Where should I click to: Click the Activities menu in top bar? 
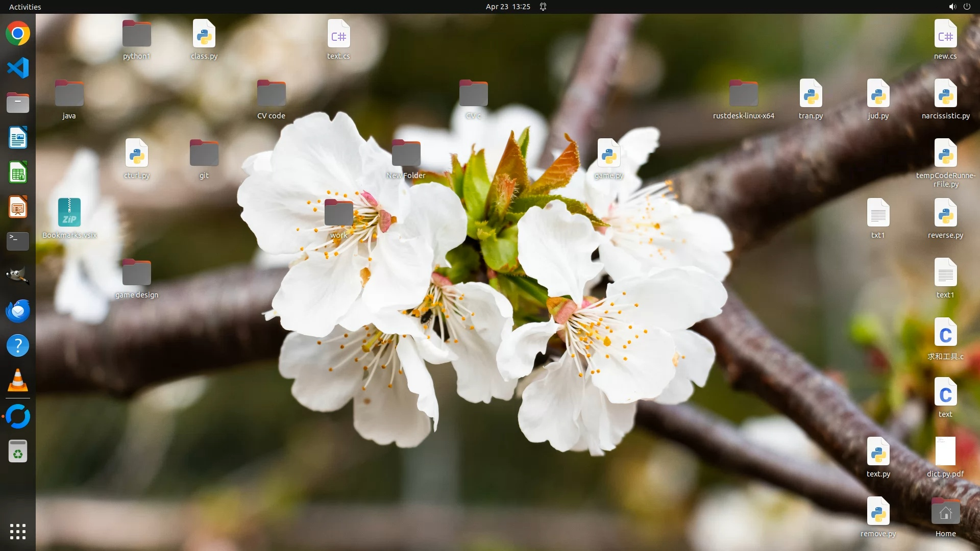click(x=25, y=7)
